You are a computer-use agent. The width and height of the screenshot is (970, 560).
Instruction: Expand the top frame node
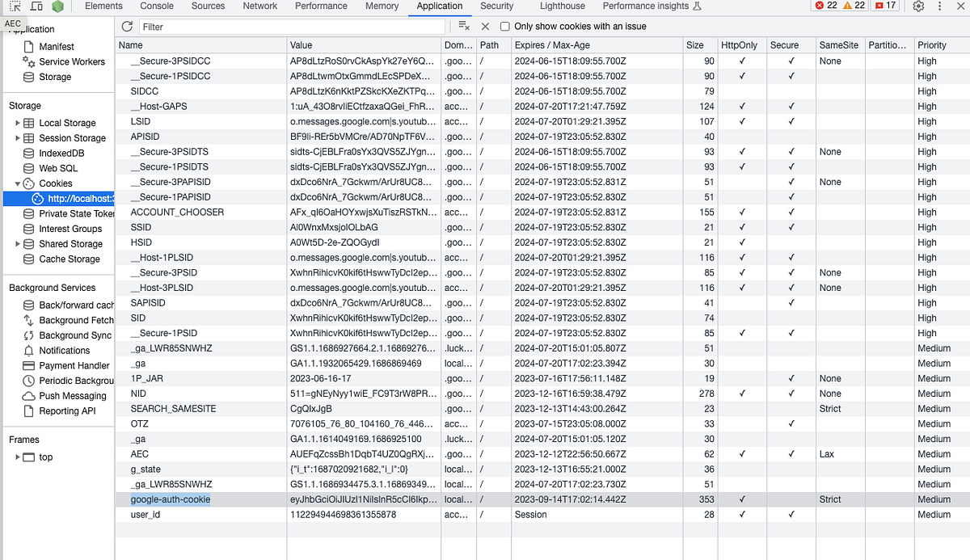click(18, 457)
